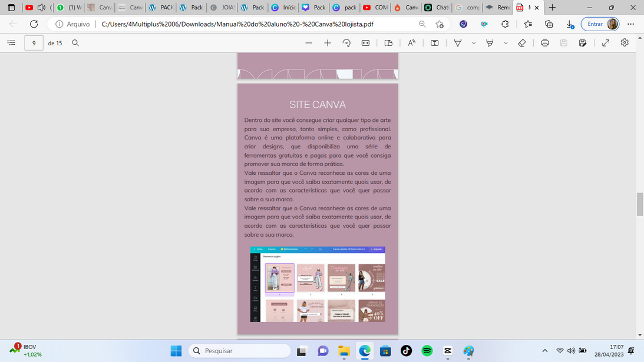
Task: Close the current PDF tab
Action: pyautogui.click(x=536, y=8)
